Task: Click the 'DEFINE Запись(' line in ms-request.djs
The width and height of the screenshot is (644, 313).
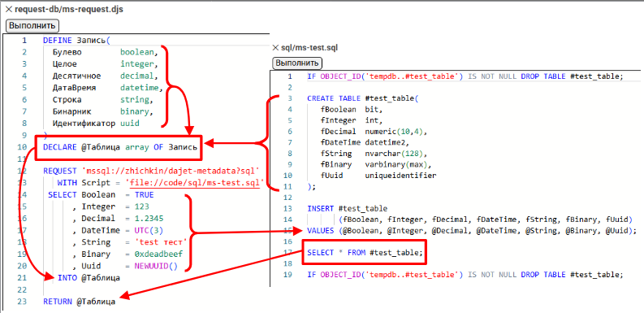Action: click(77, 41)
